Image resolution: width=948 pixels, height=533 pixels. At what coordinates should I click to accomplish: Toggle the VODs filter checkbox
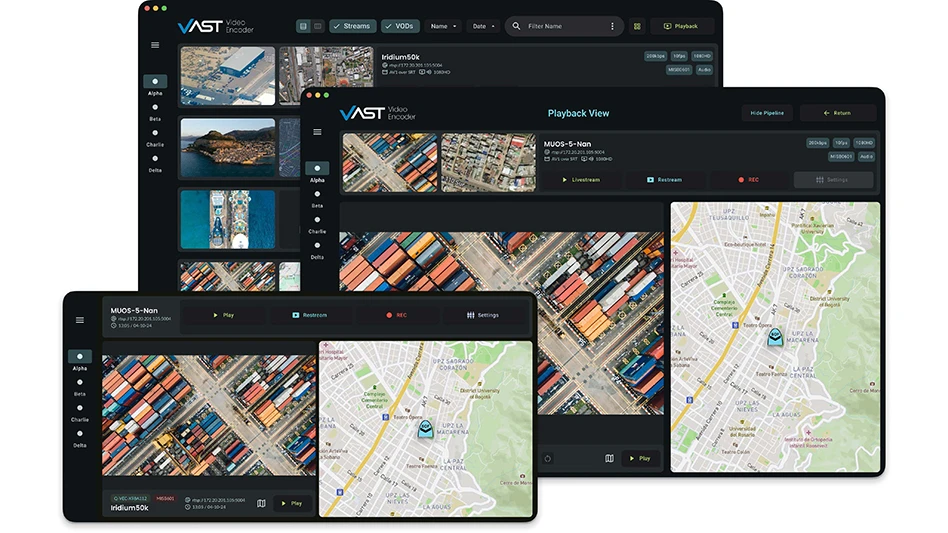click(400, 26)
